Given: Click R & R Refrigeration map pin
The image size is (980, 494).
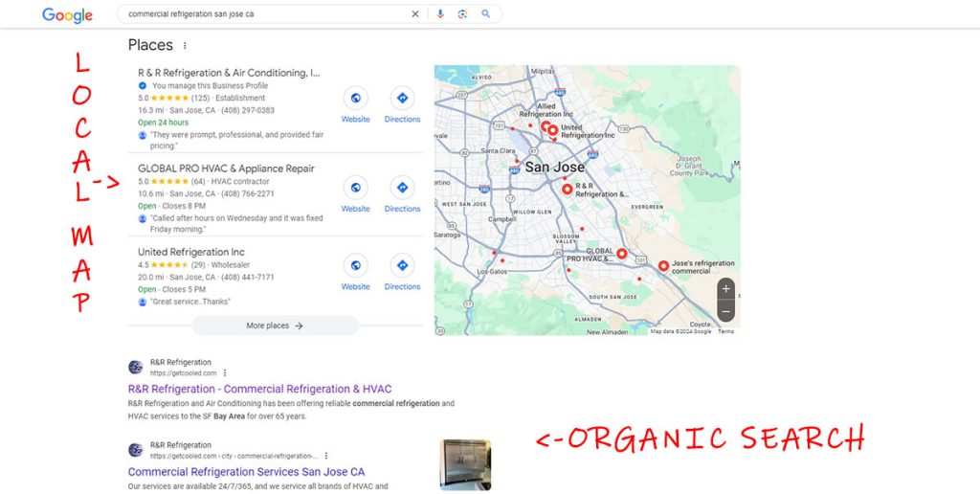Looking at the screenshot, I should (567, 189).
